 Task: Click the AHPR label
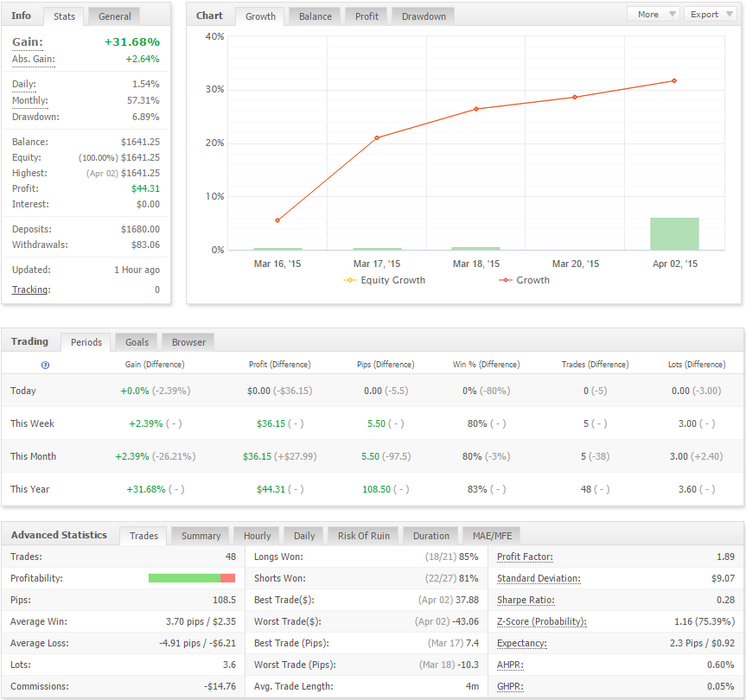point(510,665)
